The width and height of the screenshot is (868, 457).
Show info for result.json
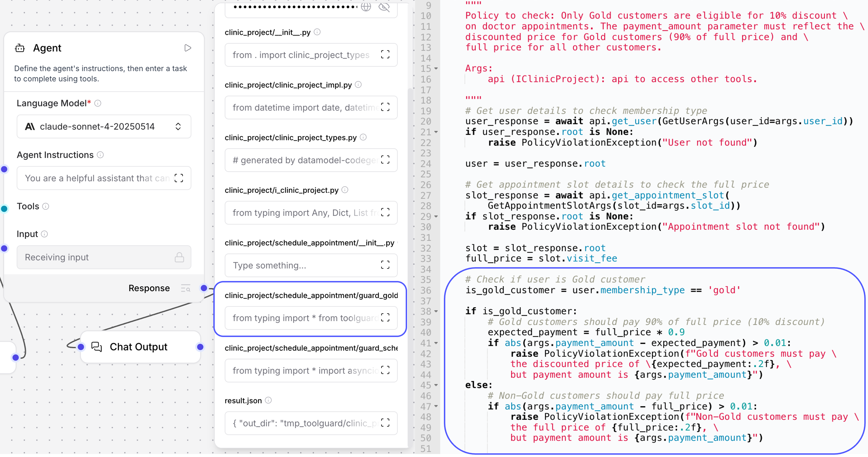point(268,400)
